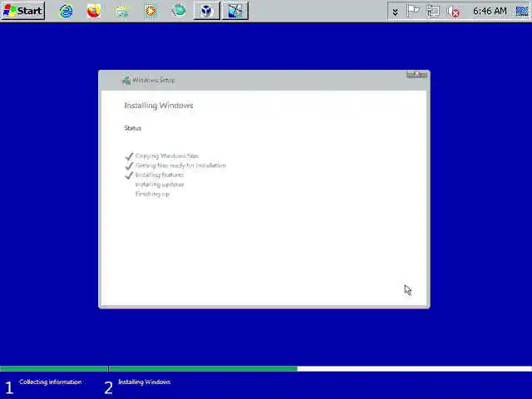Click the Installing Windows progress bar segment

point(320,368)
